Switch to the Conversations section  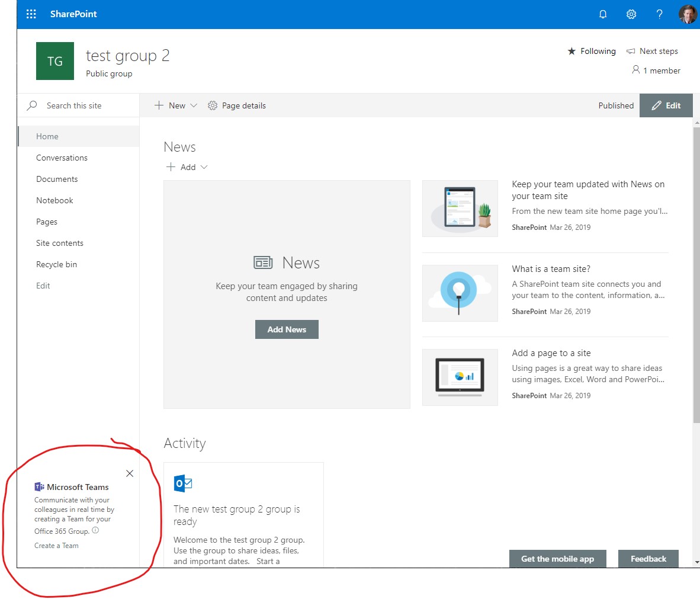click(62, 158)
